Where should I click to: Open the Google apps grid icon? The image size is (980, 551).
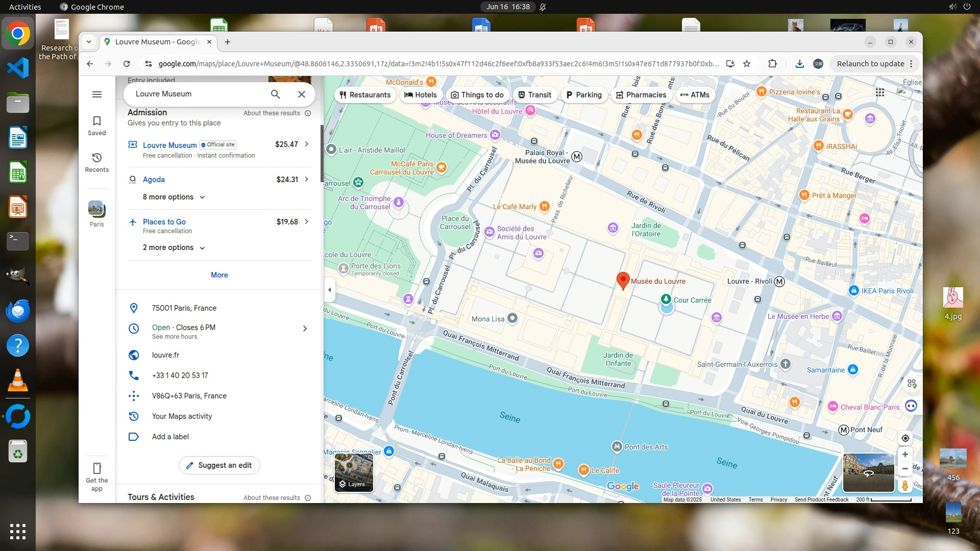[880, 92]
